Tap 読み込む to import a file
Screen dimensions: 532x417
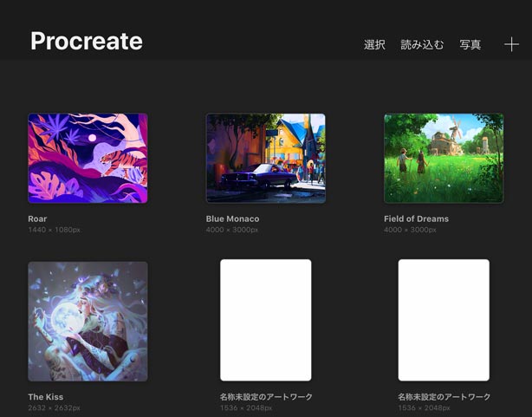pyautogui.click(x=422, y=44)
